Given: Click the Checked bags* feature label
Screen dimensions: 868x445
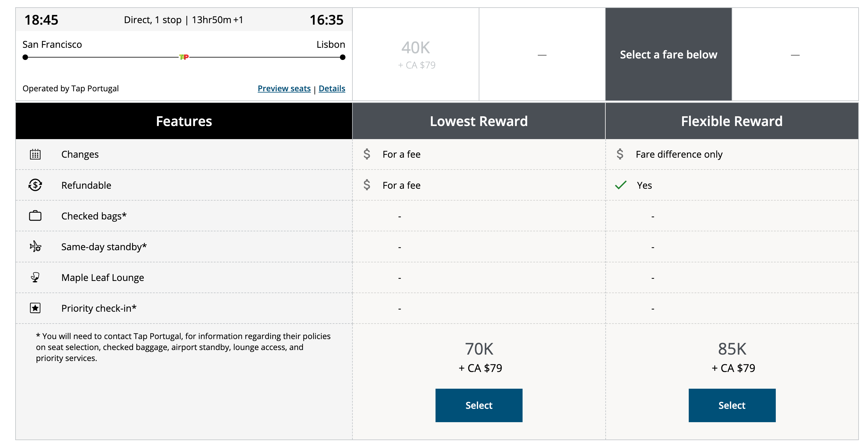Looking at the screenshot, I should click(94, 215).
